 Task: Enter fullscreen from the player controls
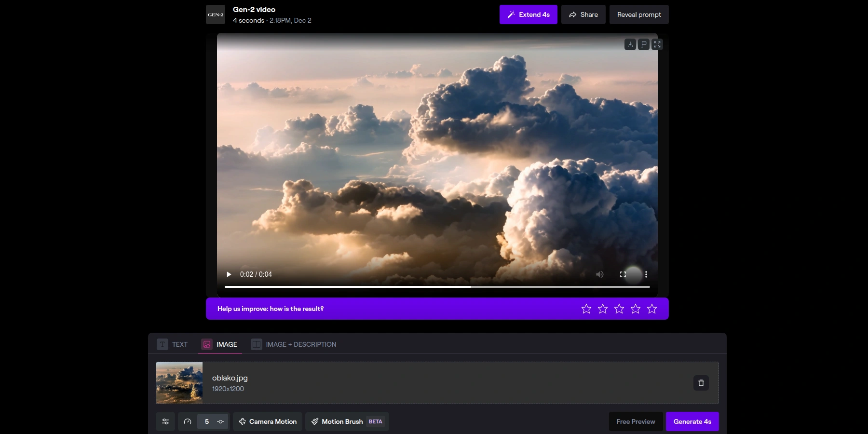[623, 274]
